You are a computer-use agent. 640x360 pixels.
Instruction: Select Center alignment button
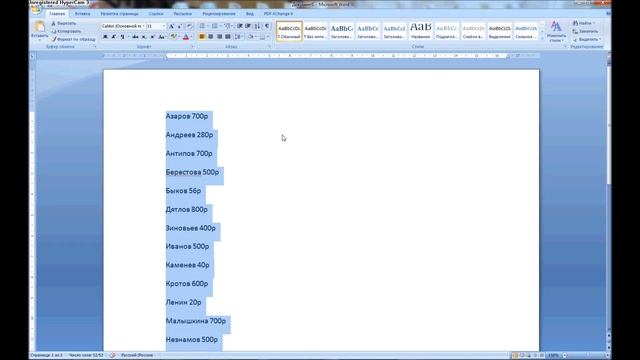(x=211, y=37)
